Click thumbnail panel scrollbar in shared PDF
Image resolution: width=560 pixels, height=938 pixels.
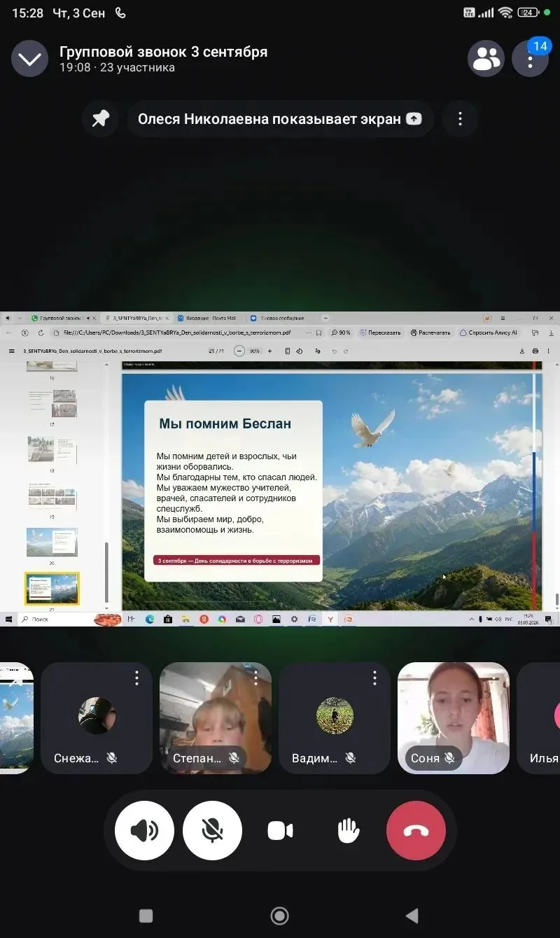106,572
